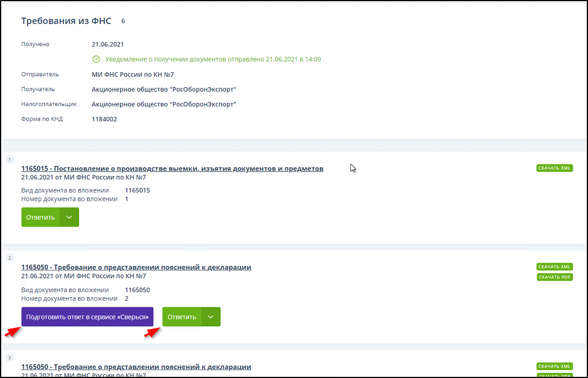Select the КНД form number 1184002

[x=104, y=119]
